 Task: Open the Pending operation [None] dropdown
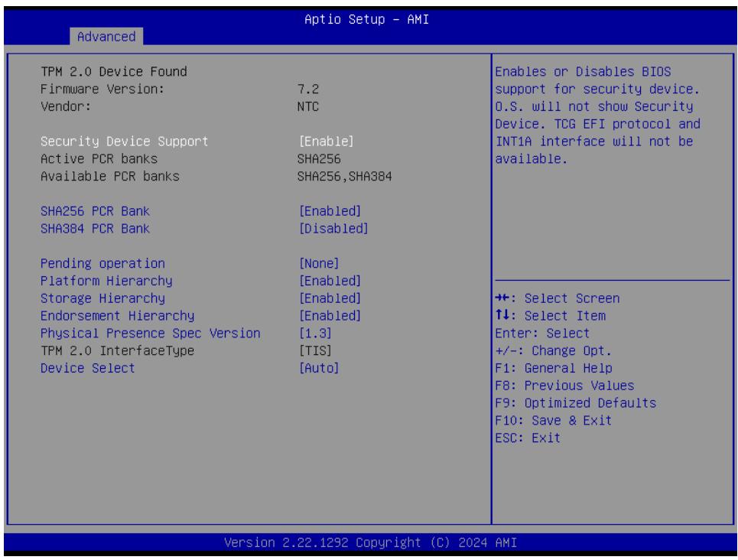click(x=319, y=263)
